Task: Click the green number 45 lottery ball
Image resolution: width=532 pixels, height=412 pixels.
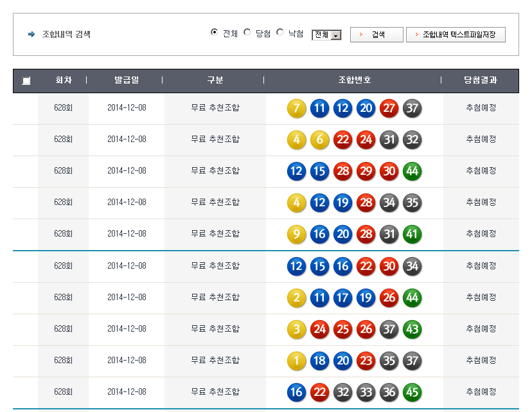Action: (x=412, y=392)
